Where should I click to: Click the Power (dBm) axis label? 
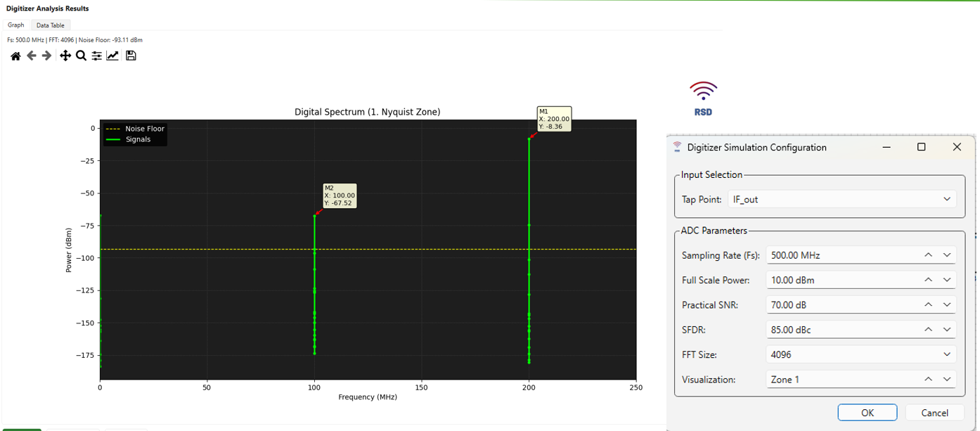coord(69,250)
